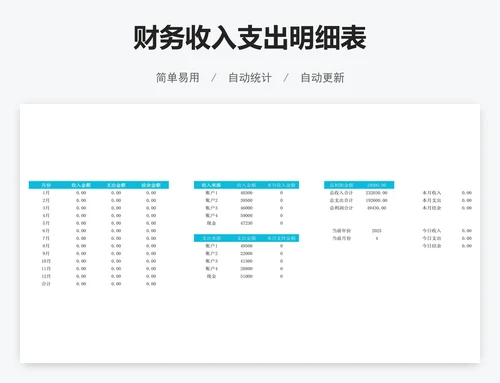Click the 总收入合计 label
The height and width of the screenshot is (383, 500).
[341, 193]
